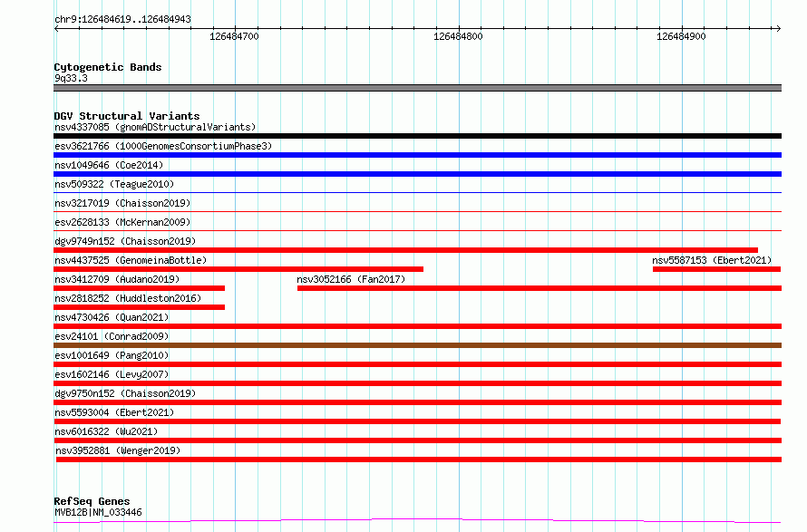Screen dimensions: 807x532
Task: Click the blue bar under nsv1049646 (Coe2014)
Action: (x=417, y=174)
